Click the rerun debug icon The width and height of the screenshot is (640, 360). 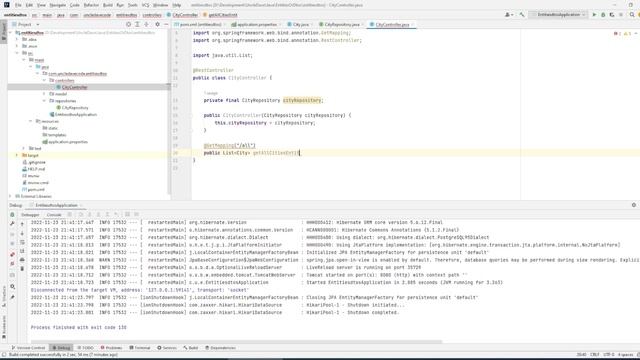click(12, 215)
